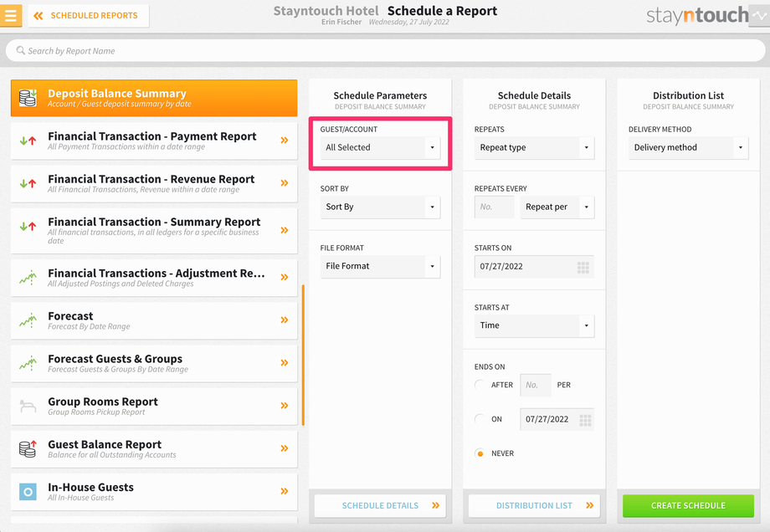Click the Payment Report chevron arrow
Viewport: 770px width, 532px height.
pyautogui.click(x=285, y=141)
